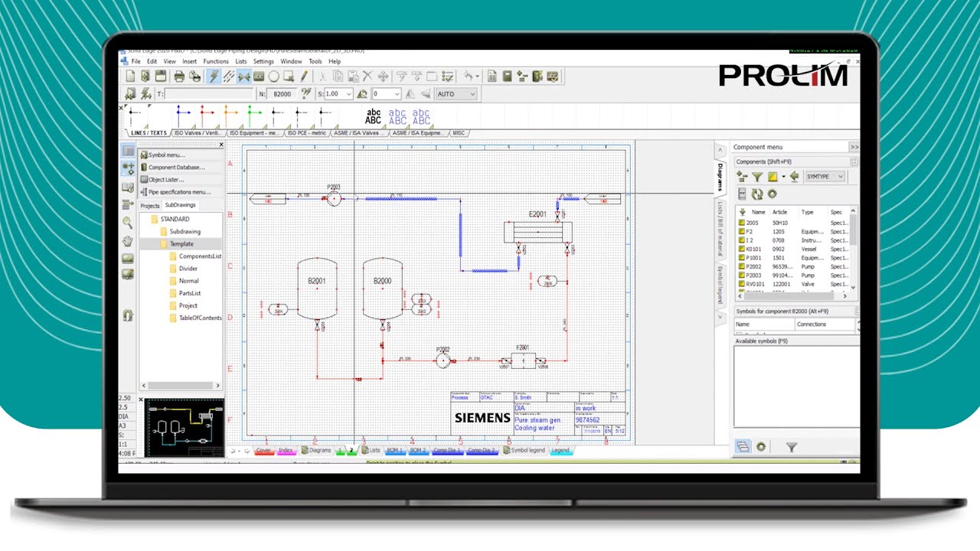Select the Pencil drawing tool

coord(303,77)
